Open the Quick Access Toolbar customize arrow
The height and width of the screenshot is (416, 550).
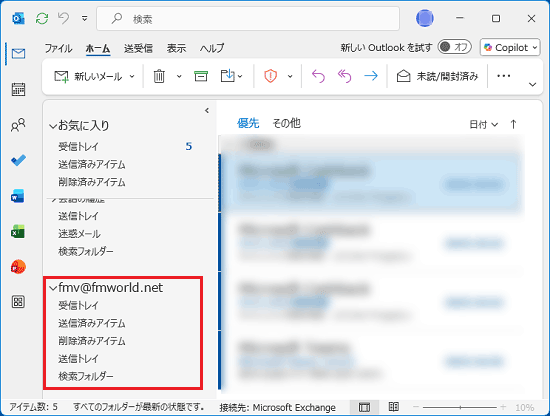[85, 18]
